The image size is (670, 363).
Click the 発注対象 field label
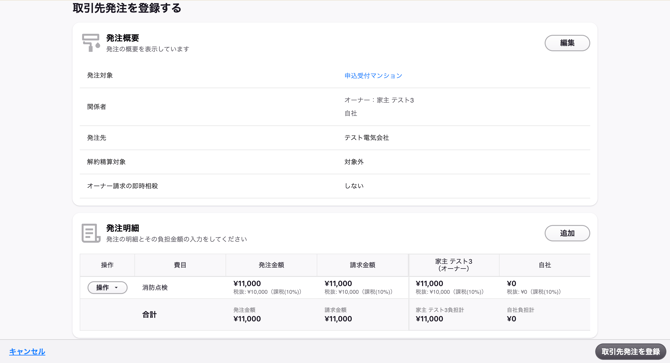[100, 75]
